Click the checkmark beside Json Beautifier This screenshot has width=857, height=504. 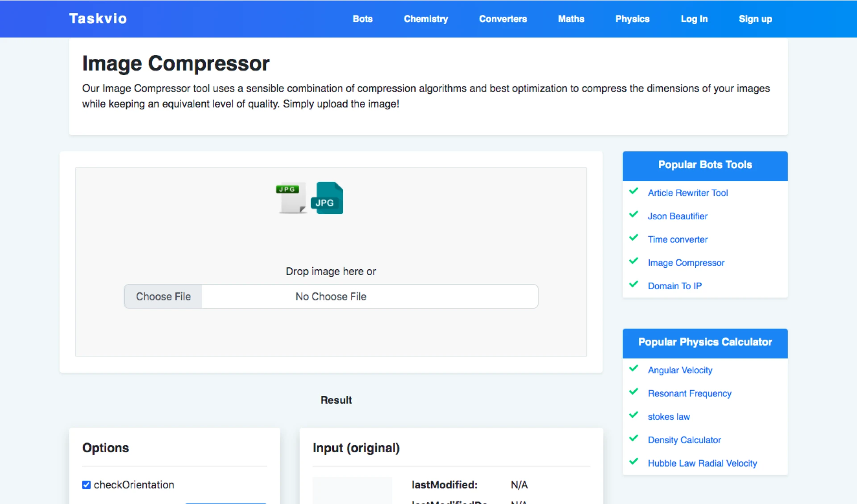pyautogui.click(x=634, y=214)
